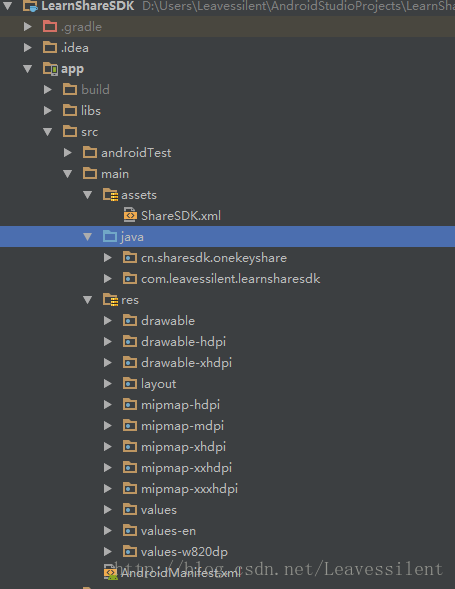This screenshot has width=455, height=589.
Task: Expand the libs folder arrow
Action: (47, 110)
